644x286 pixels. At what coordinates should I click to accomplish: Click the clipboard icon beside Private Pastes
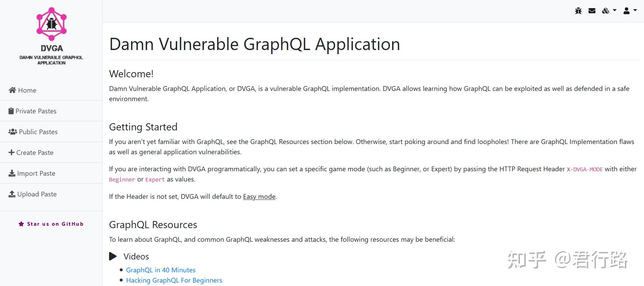tap(11, 111)
